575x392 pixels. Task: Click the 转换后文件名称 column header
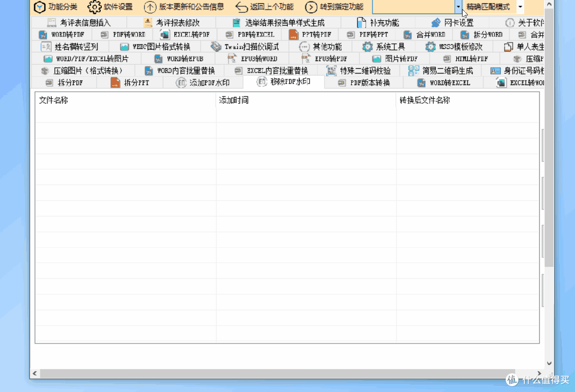[x=467, y=100]
